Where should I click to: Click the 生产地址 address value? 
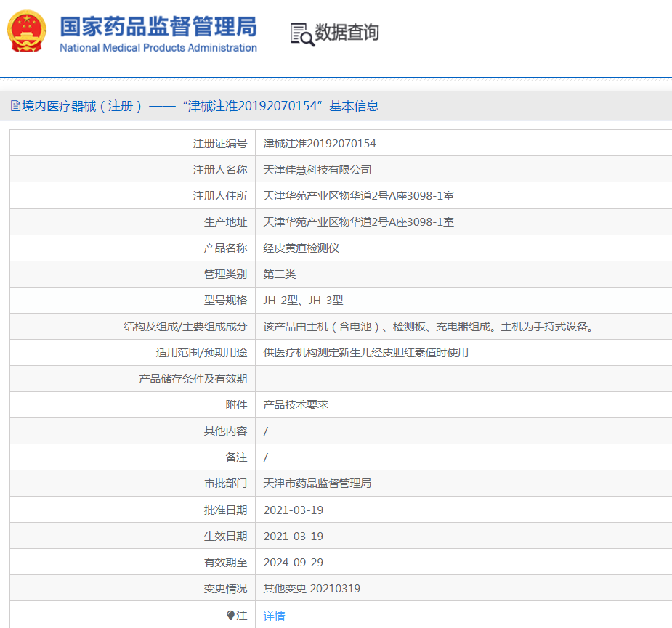tap(358, 222)
